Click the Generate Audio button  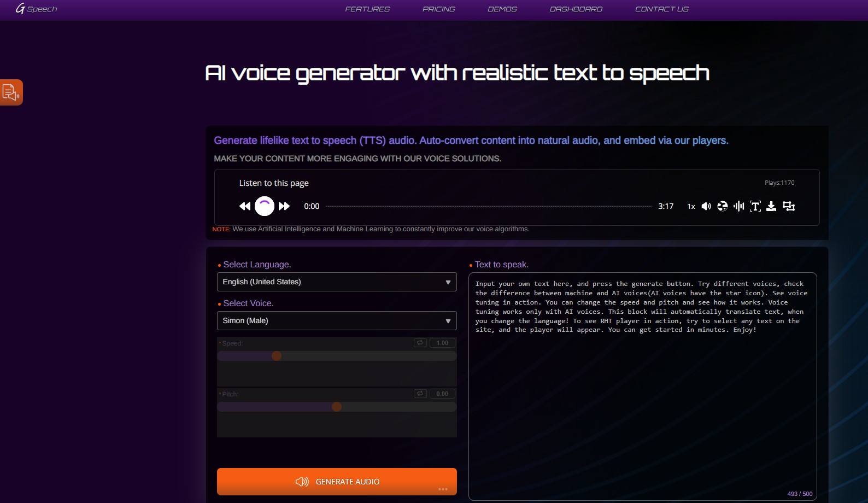(337, 482)
